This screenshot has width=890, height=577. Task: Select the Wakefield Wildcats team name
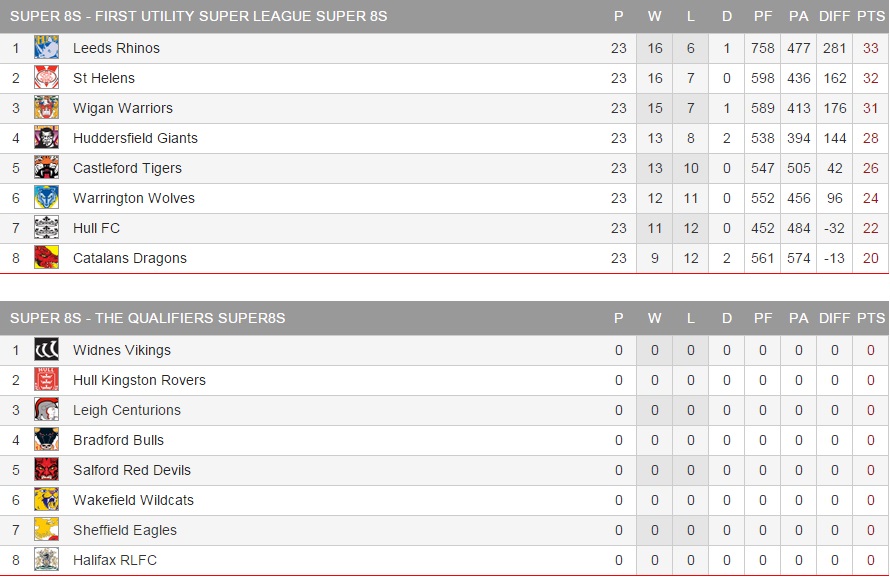point(133,500)
